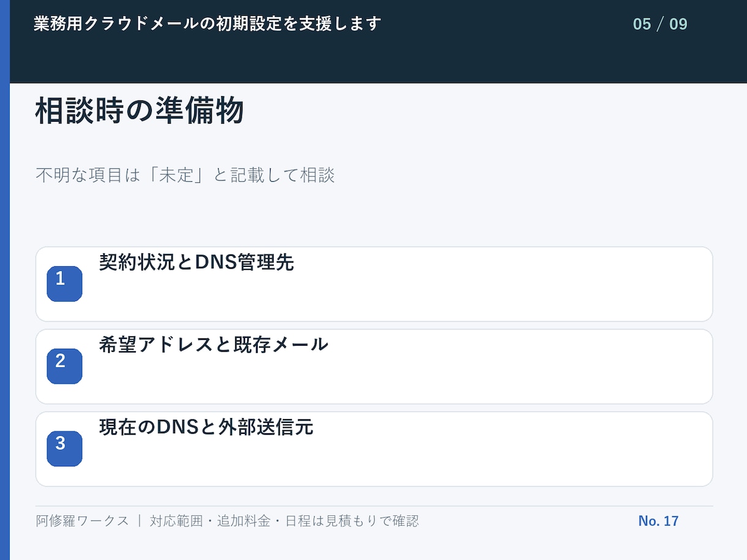This screenshot has width=747, height=560.
Task: Select the 希望アドレスと既存メール card title
Action: point(214,345)
